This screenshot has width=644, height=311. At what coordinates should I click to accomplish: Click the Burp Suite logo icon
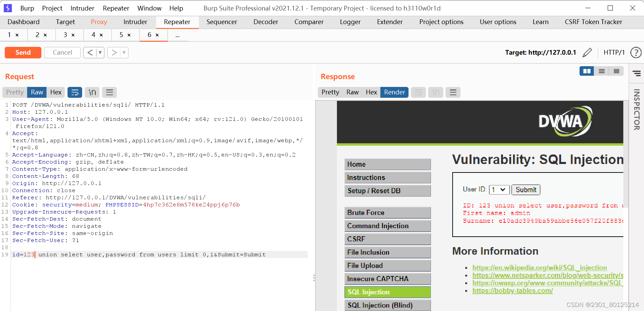tap(7, 8)
